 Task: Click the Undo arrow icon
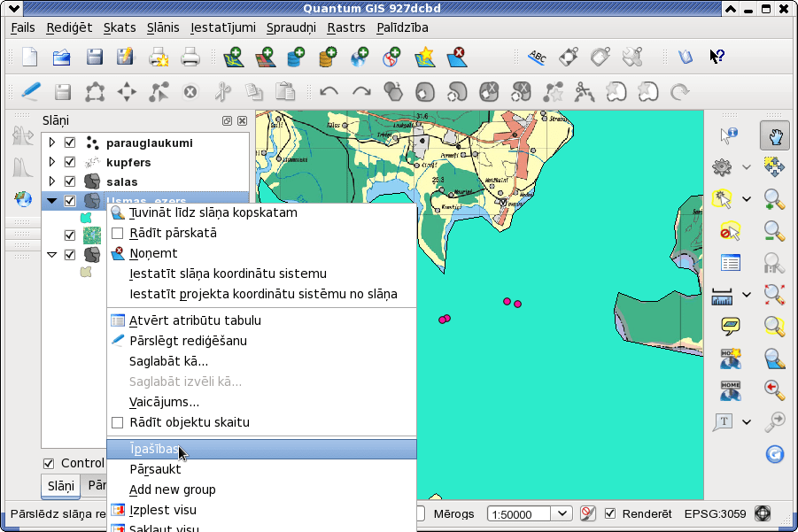point(329,92)
